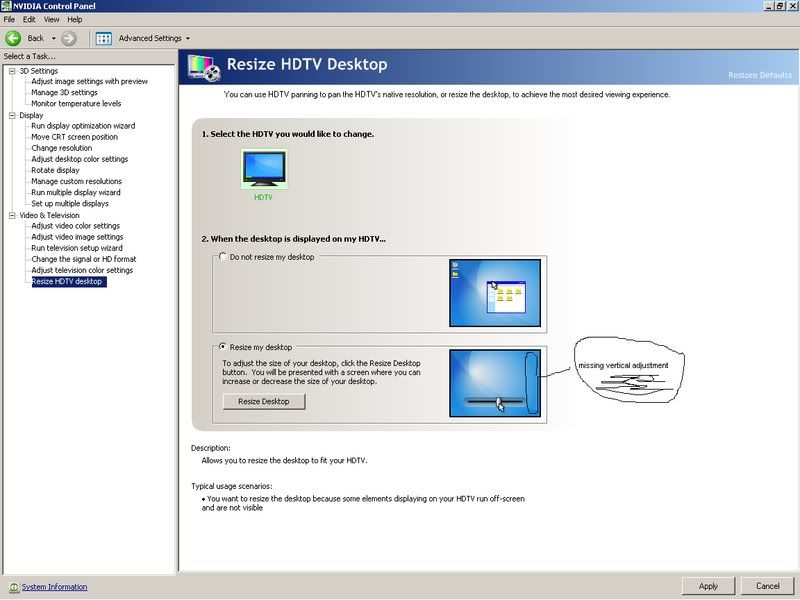Open 'Adjust desktop color settings' task
The width and height of the screenshot is (800, 600).
(x=80, y=159)
